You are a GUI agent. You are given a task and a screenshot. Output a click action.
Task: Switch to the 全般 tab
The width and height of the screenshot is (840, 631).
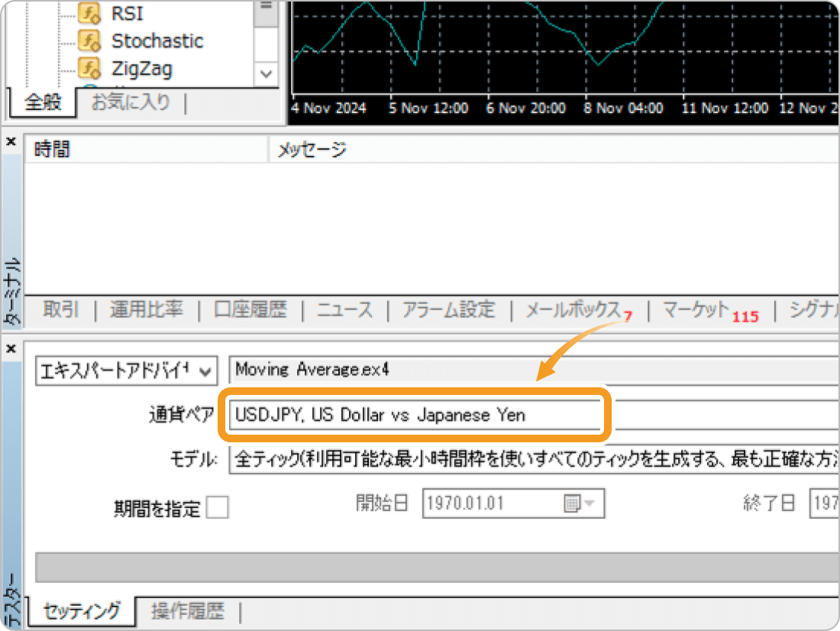pyautogui.click(x=43, y=102)
